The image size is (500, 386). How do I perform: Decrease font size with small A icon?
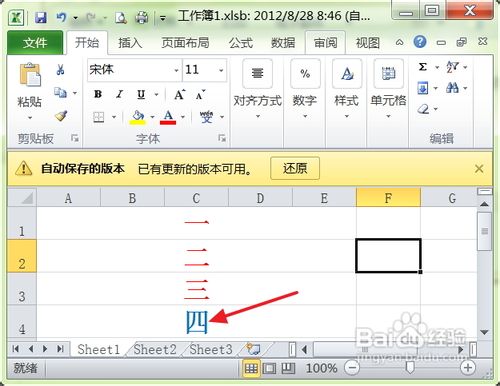[201, 95]
